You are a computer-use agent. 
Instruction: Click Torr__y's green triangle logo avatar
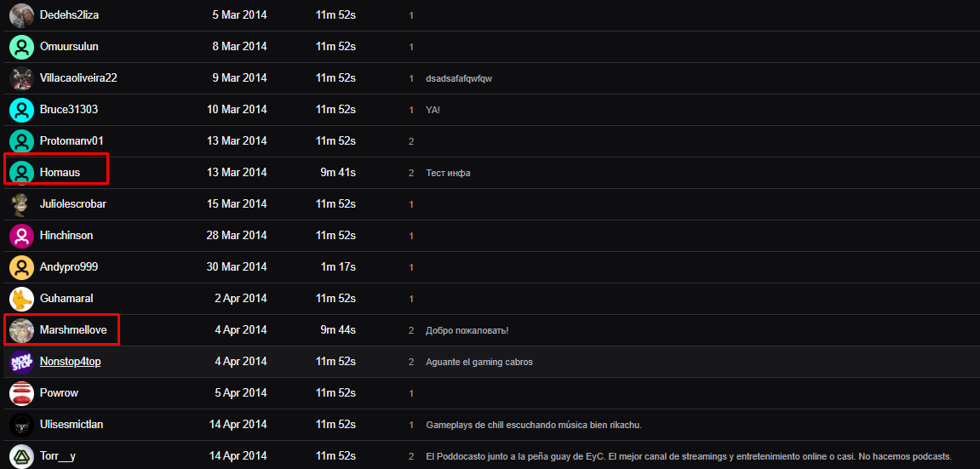point(22,456)
